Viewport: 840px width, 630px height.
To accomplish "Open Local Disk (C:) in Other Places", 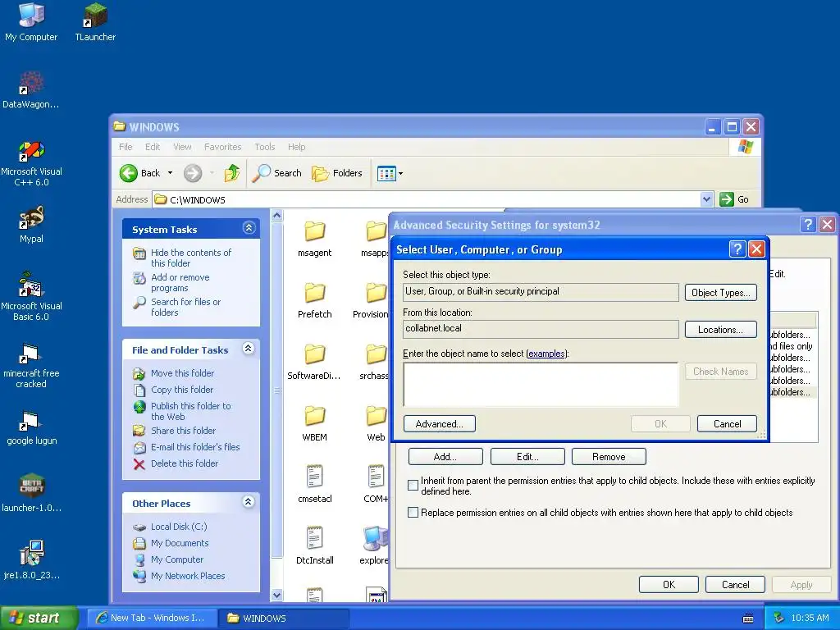I will pyautogui.click(x=178, y=527).
